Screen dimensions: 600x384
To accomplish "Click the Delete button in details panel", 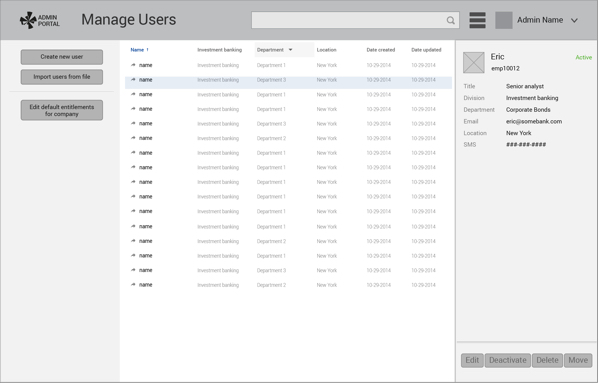I will point(547,360).
